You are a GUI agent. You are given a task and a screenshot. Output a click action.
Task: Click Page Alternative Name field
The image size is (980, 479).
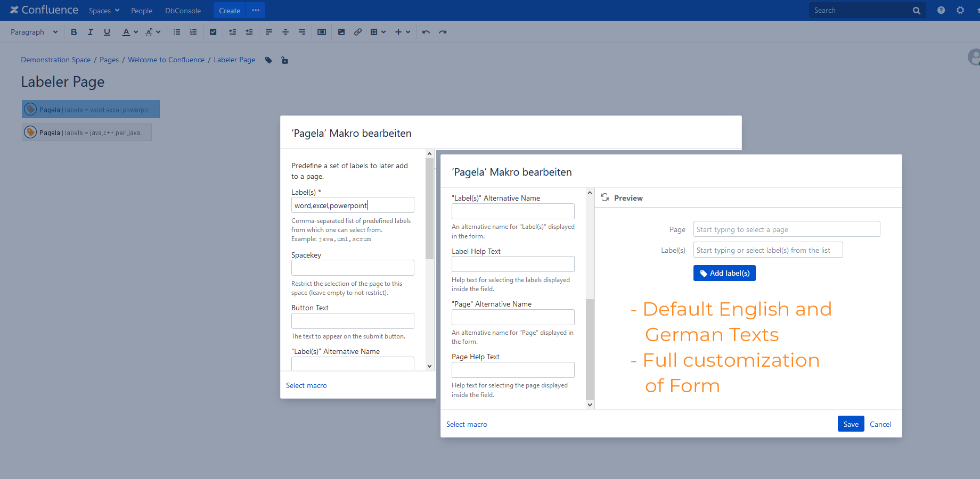[513, 317]
